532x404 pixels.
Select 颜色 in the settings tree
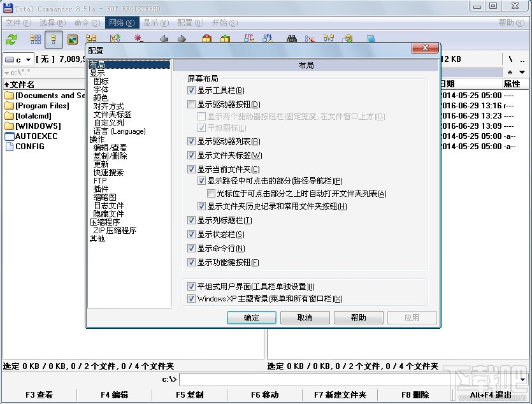tap(101, 97)
